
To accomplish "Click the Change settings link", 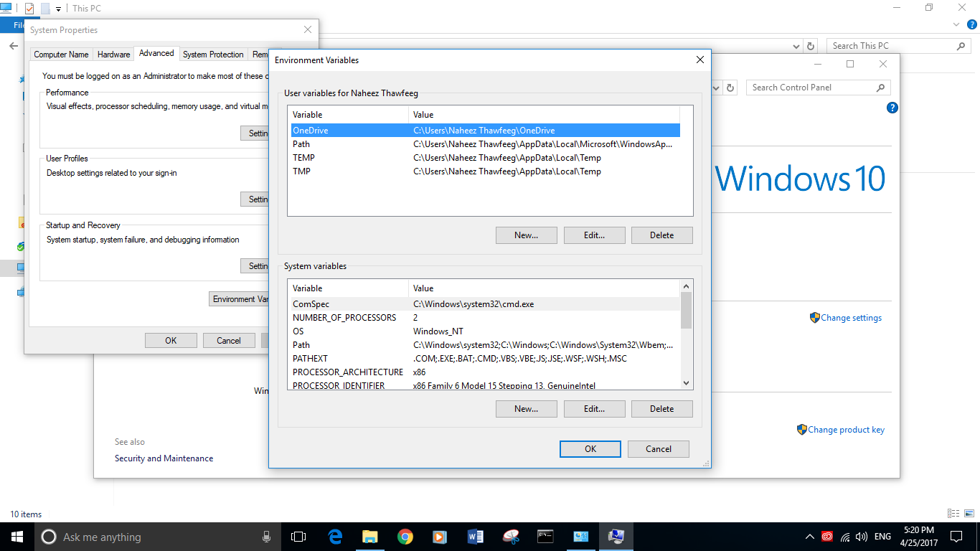I will click(x=851, y=317).
